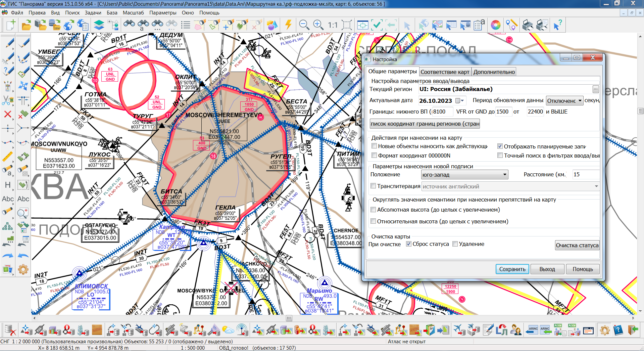Viewport: 644px width, 351px height.
Task: Open the Масштаб menu
Action: 133,13
